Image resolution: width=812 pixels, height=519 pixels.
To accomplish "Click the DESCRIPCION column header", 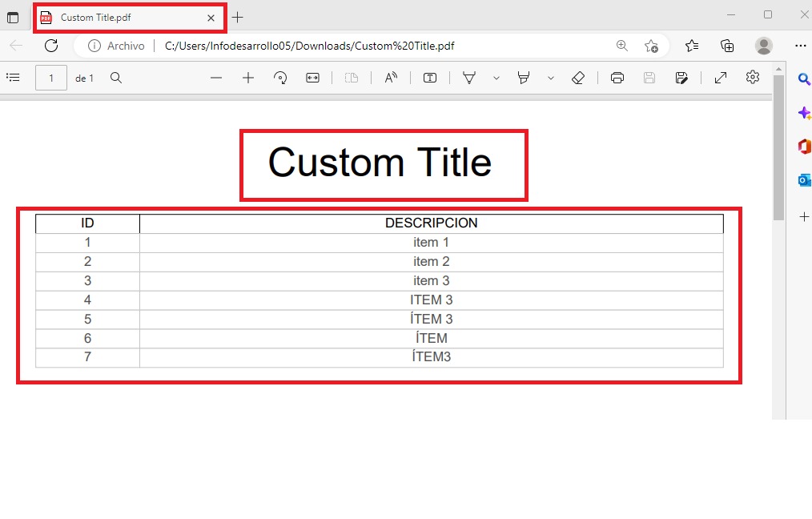I will tap(432, 223).
